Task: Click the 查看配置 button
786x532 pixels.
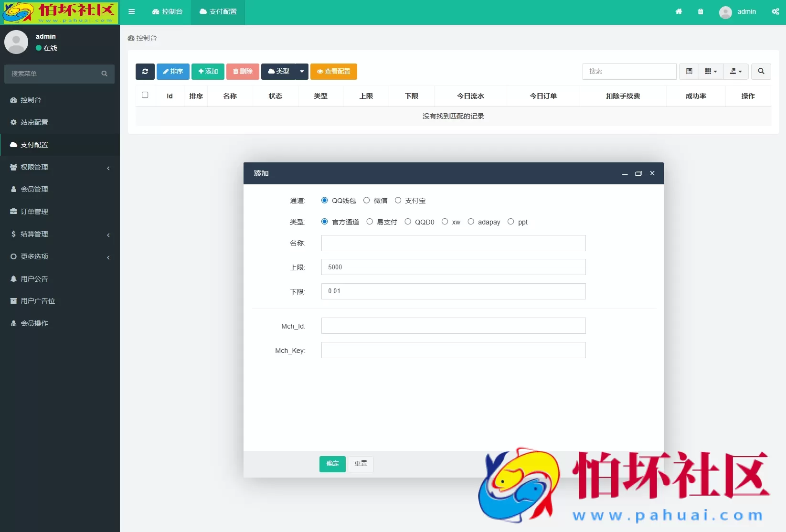Action: pos(333,72)
